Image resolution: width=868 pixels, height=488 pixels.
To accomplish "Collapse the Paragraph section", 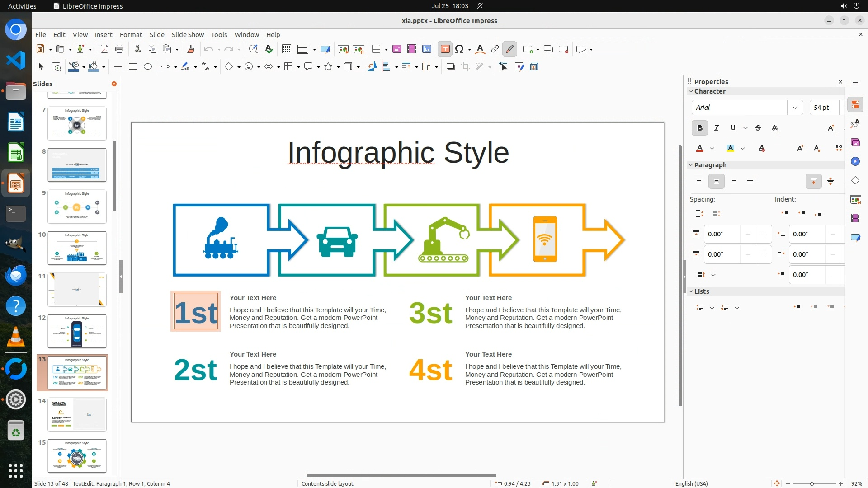I will click(691, 165).
